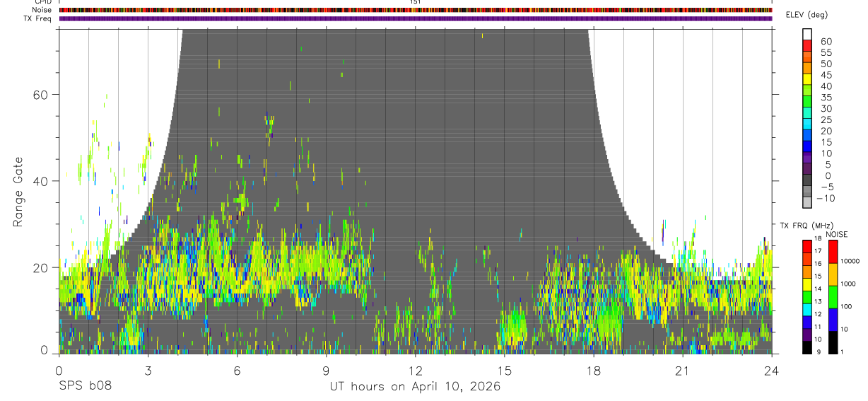The width and height of the screenshot is (868, 401).
Task: Click the '60' tick on Range Gate axis
Action: pyautogui.click(x=42, y=95)
